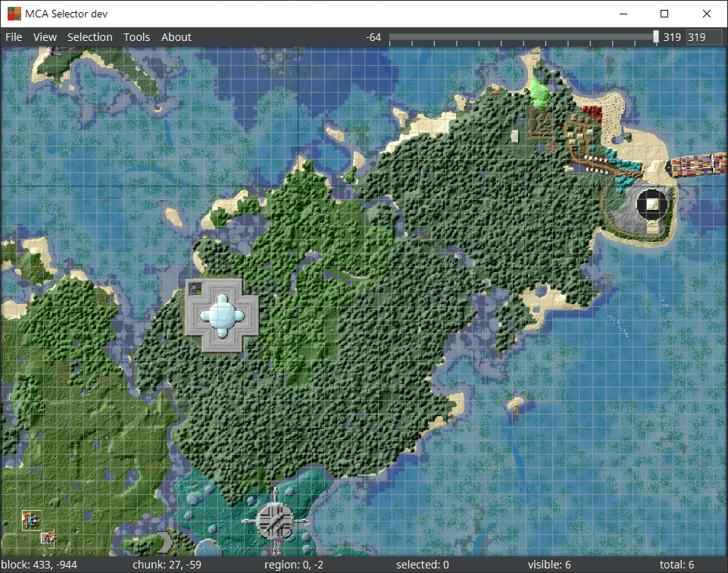Open the Selection menu
The height and width of the screenshot is (573, 728).
coord(89,36)
